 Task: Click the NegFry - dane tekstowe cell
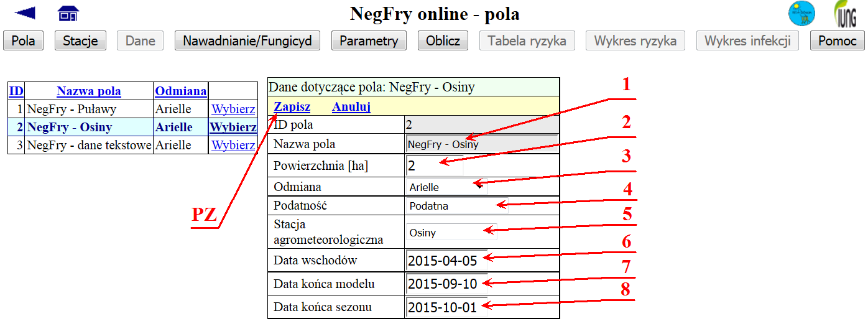(x=89, y=146)
